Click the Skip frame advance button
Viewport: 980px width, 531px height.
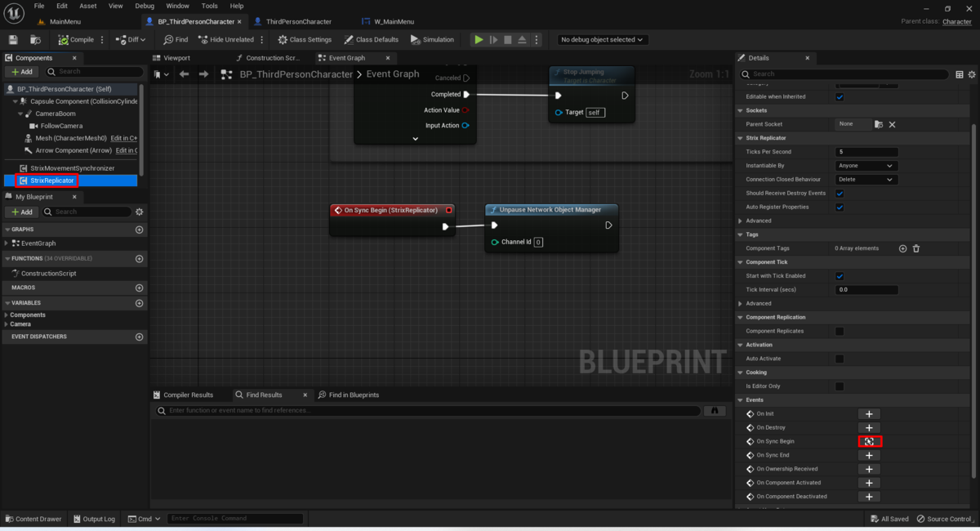(x=493, y=39)
